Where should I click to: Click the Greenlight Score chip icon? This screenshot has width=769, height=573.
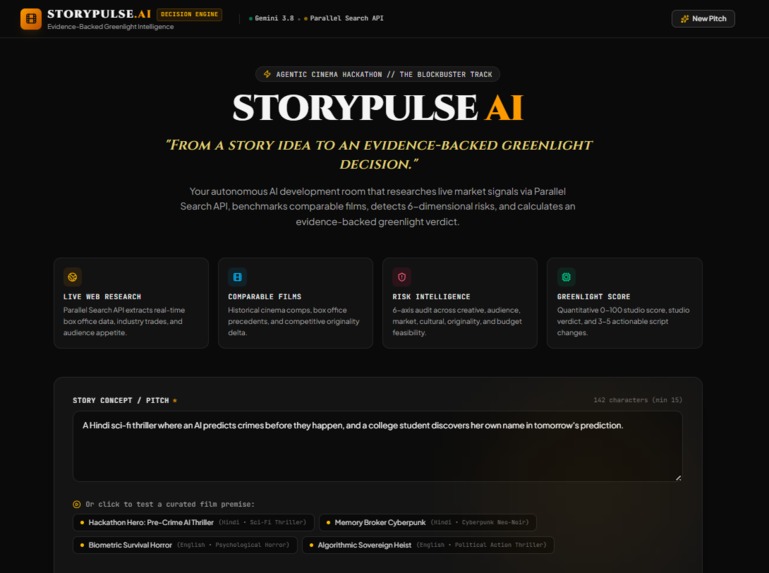[566, 277]
